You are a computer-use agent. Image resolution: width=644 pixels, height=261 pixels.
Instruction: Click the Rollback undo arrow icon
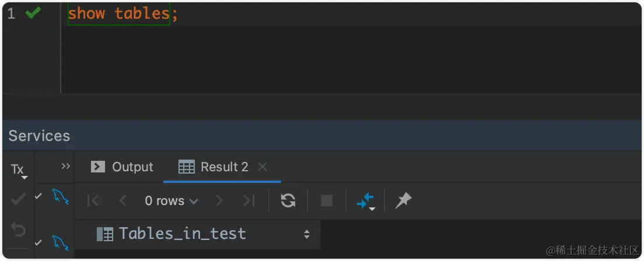pos(17,230)
